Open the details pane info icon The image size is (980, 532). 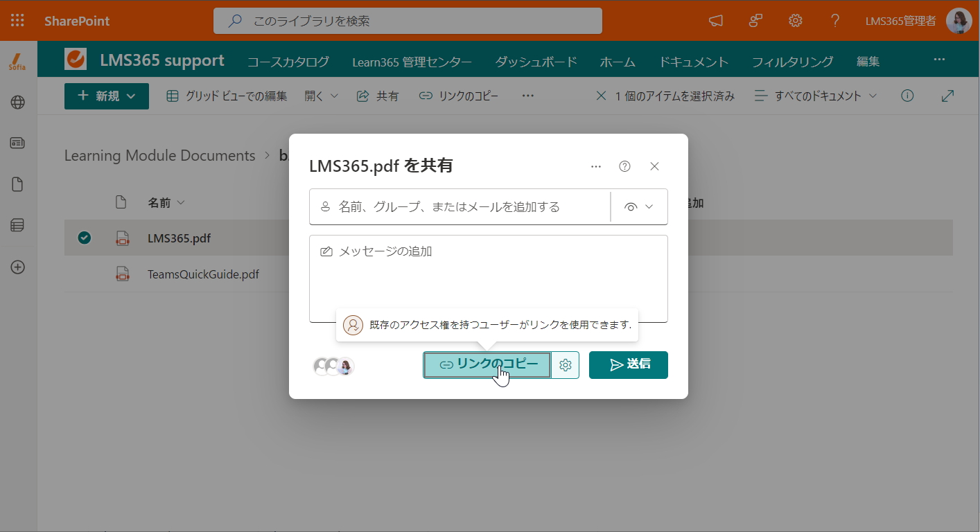[x=907, y=96]
